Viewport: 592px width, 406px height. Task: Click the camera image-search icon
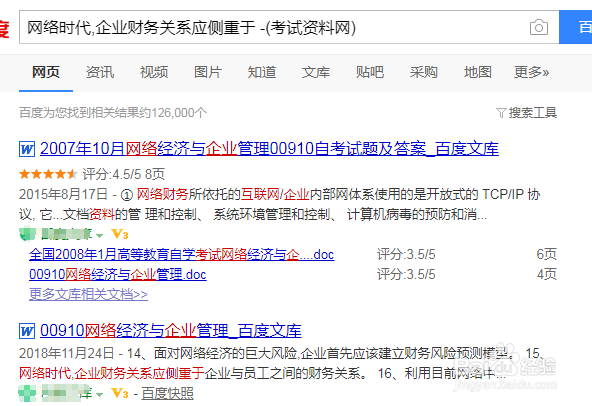pyautogui.click(x=539, y=27)
